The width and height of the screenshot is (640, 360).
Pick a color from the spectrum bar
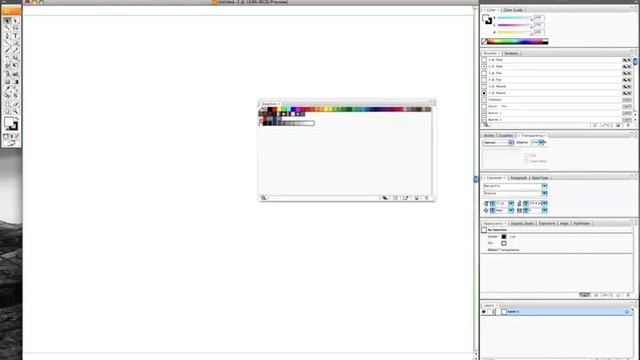[518, 42]
